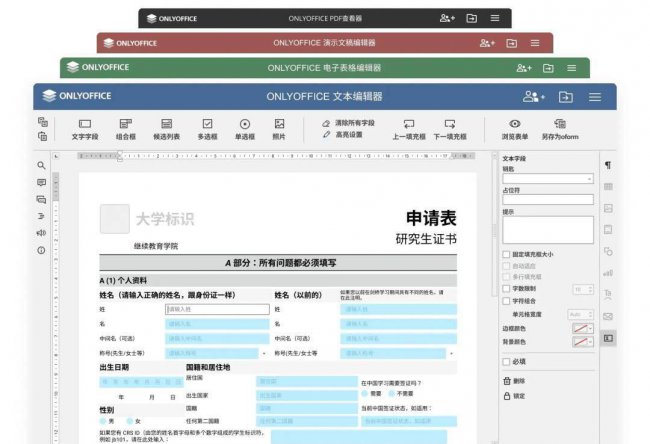This screenshot has width=650, height=444.
Task: Insert a checkbox field (多选框)
Action: (x=207, y=129)
